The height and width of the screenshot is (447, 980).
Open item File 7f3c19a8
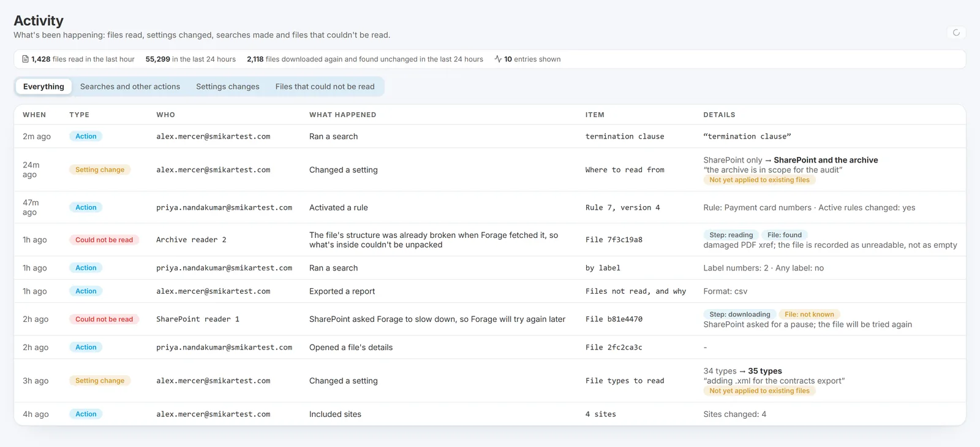point(614,240)
